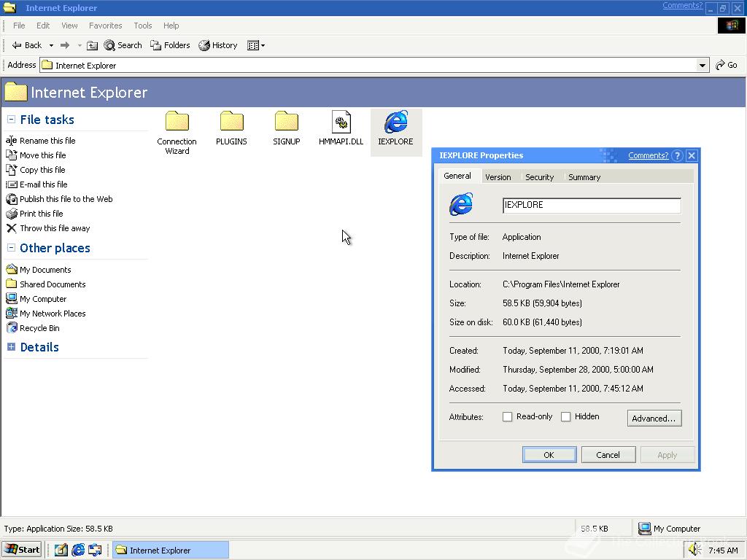Open the Edit menu

click(43, 26)
